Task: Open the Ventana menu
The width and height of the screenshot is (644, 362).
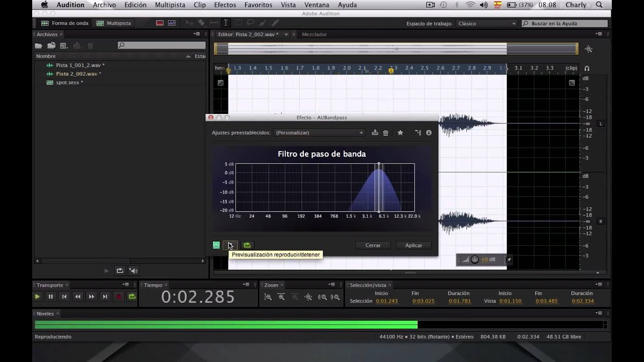Action: coord(317,5)
